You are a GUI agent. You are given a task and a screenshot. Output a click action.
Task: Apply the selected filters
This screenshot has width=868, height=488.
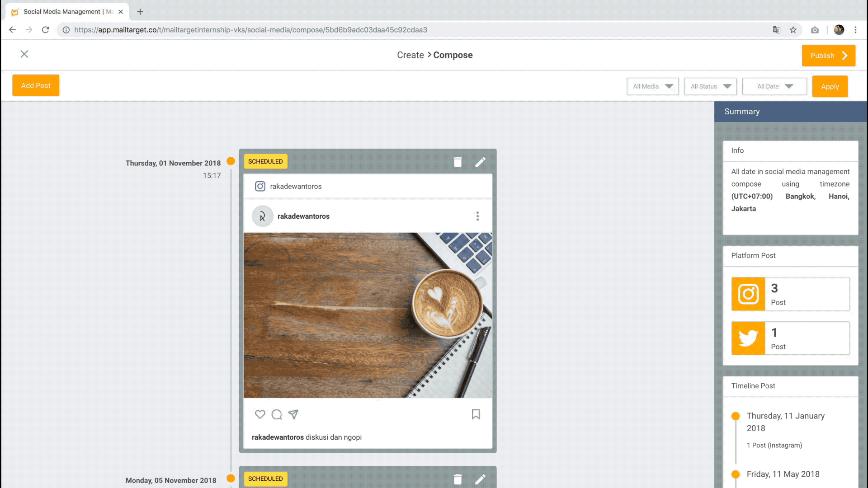[830, 86]
